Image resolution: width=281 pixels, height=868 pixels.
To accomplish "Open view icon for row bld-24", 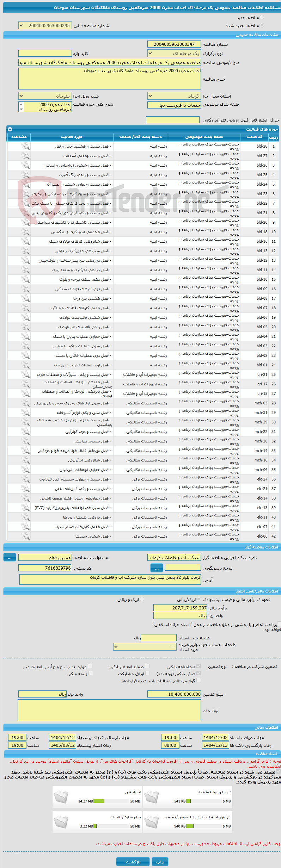I will click(x=25, y=184).
